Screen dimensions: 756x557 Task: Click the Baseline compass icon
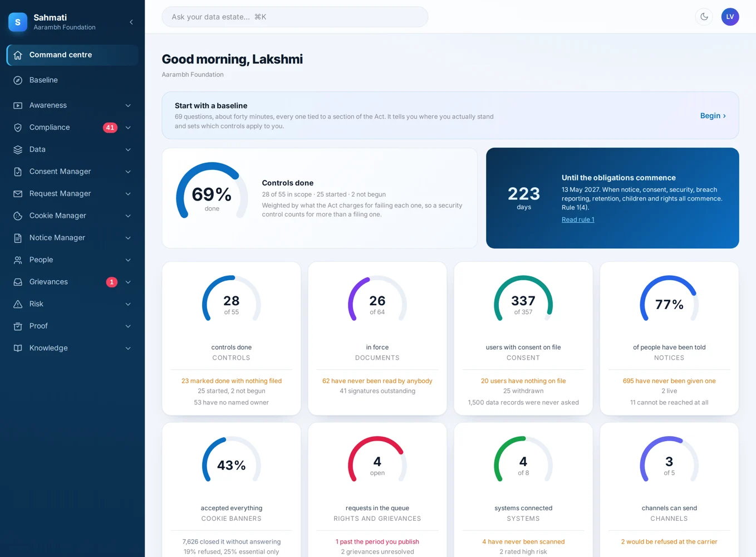[x=18, y=80]
